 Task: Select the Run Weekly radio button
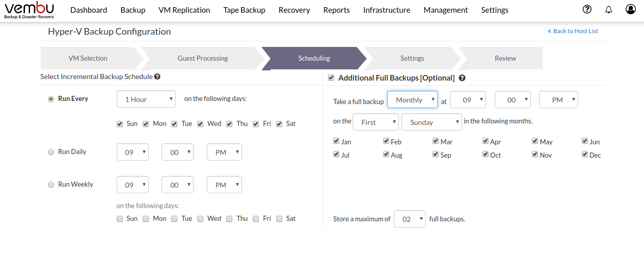pyautogui.click(x=51, y=185)
